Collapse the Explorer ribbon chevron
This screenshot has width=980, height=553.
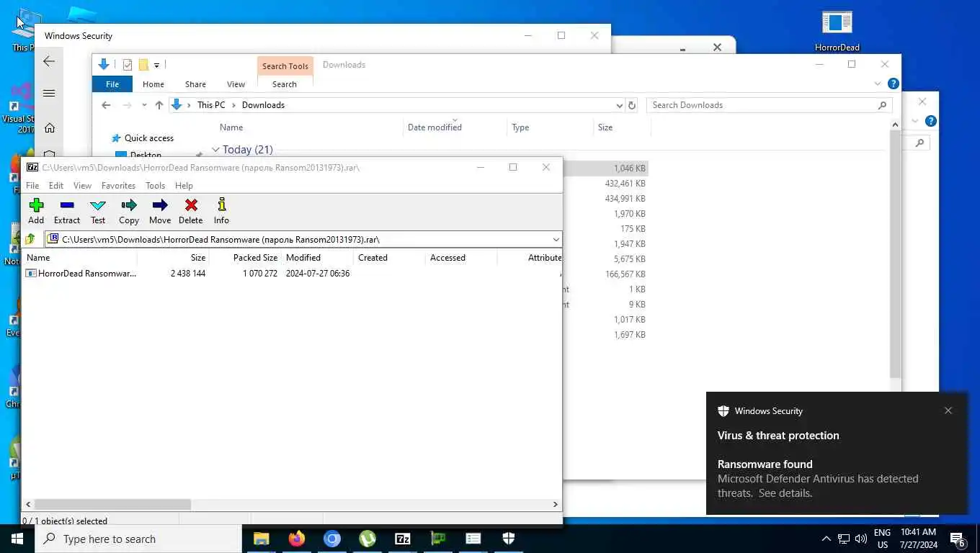pos(878,84)
